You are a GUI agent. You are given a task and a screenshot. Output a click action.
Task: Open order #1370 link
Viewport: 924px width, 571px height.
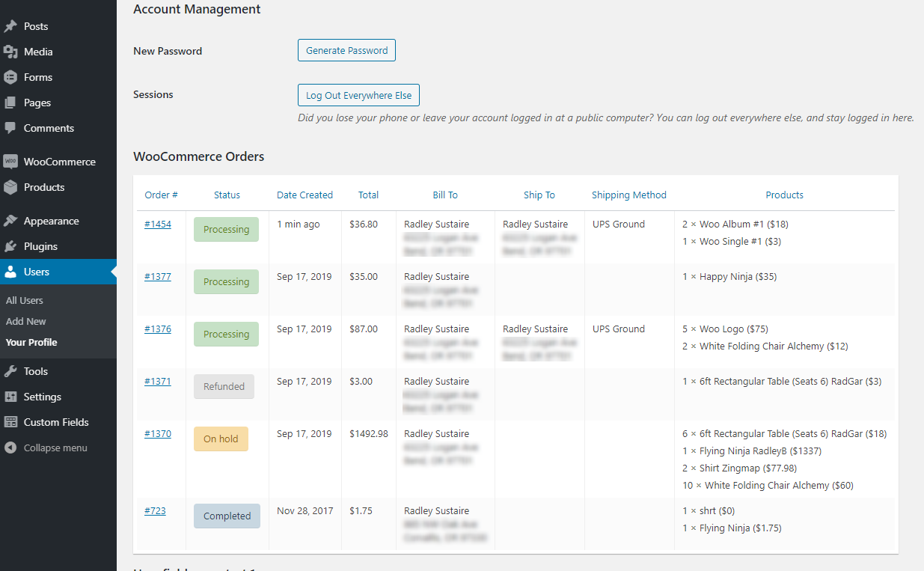158,433
